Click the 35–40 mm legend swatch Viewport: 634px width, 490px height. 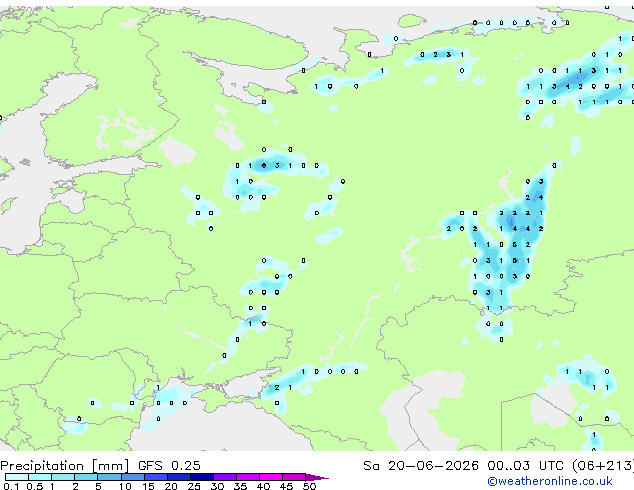[x=247, y=477]
